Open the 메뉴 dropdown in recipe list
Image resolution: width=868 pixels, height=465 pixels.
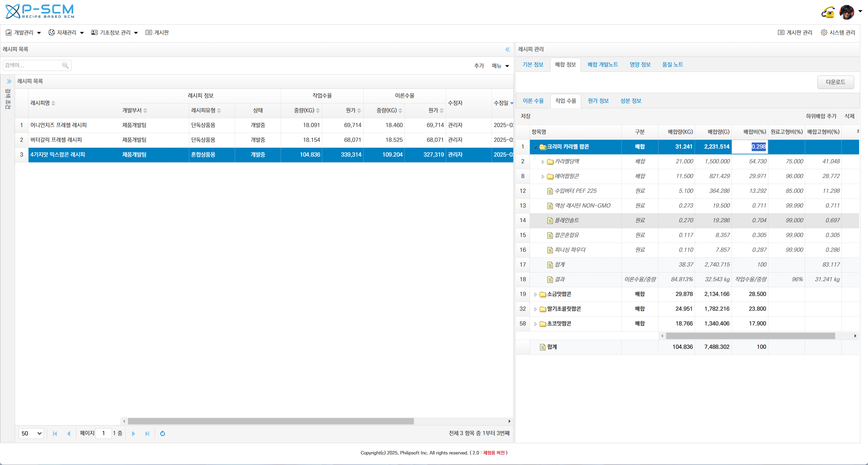[500, 66]
